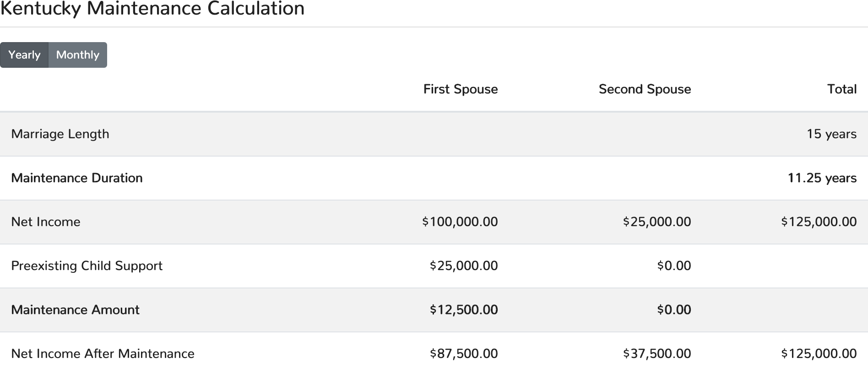Screen dimensions: 868x380
Task: Click the Kentucky Maintenance Calculation heading
Action: (152, 9)
